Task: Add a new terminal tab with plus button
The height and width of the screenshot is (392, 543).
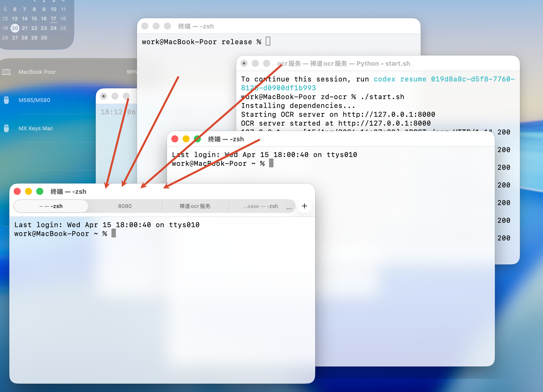Action: coord(304,206)
